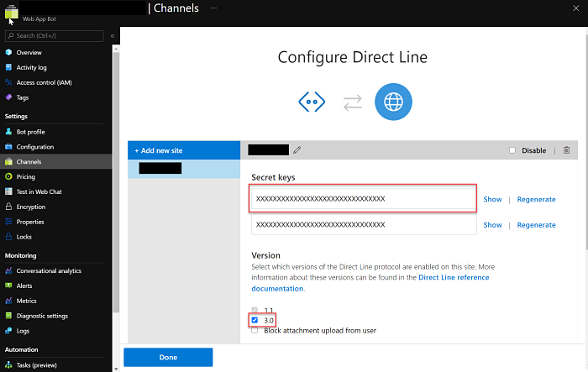The width and height of the screenshot is (588, 372).
Task: Click the Test in Web Chat icon
Action: (8, 191)
